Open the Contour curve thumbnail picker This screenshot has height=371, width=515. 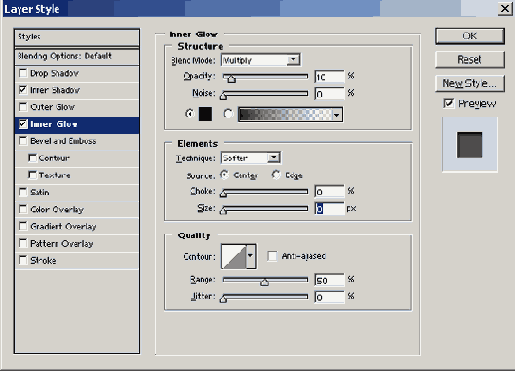234,256
